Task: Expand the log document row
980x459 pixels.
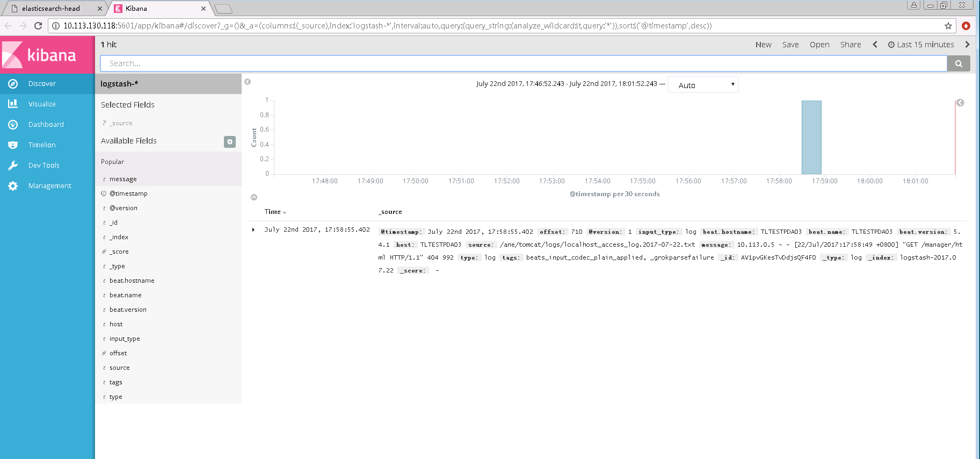Action: pos(253,230)
